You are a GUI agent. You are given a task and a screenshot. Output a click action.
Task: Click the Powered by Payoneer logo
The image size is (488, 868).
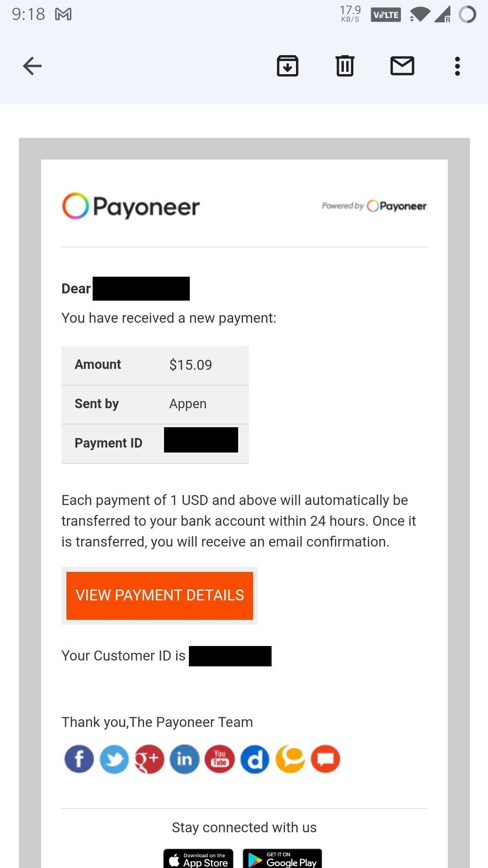point(374,206)
